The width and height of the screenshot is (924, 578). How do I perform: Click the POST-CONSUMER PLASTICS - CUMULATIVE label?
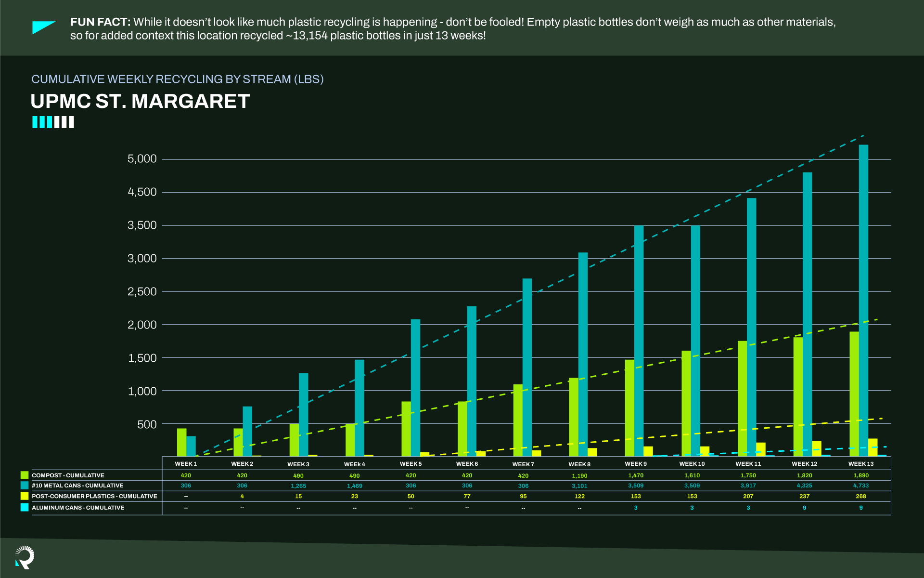94,496
